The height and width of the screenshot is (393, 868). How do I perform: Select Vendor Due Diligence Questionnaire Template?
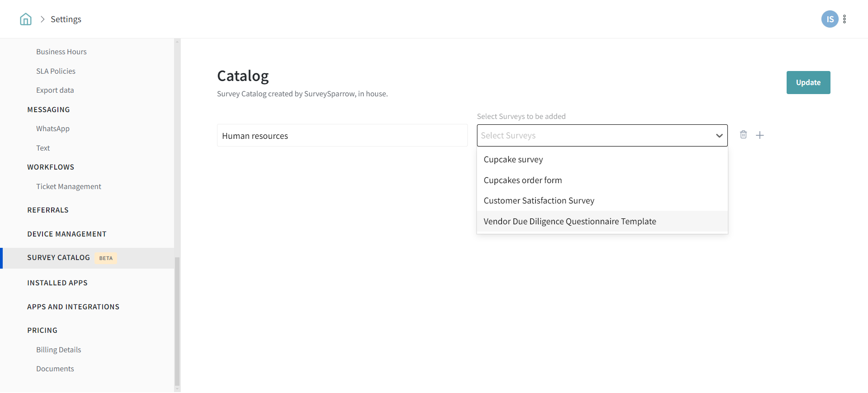[570, 222]
